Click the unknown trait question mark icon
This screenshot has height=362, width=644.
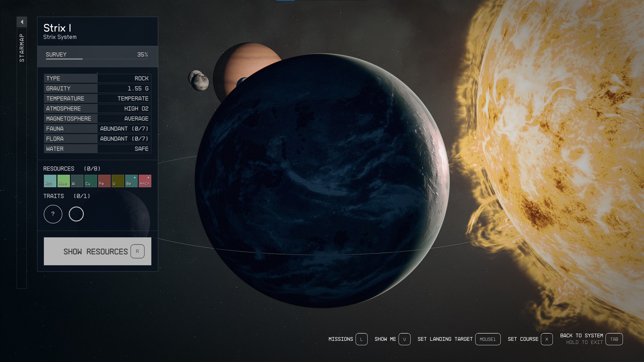pos(53,214)
